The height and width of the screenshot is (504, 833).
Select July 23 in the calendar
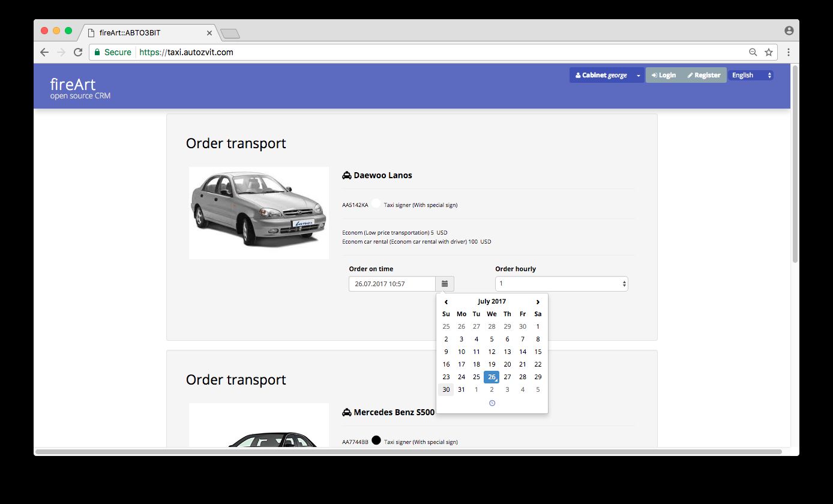pyautogui.click(x=446, y=377)
